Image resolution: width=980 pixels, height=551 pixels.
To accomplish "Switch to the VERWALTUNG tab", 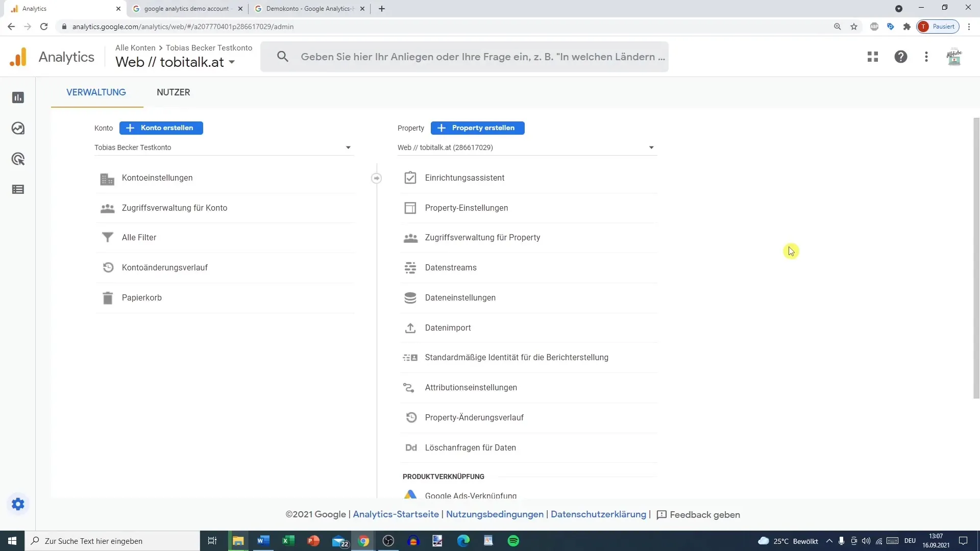I will [96, 92].
